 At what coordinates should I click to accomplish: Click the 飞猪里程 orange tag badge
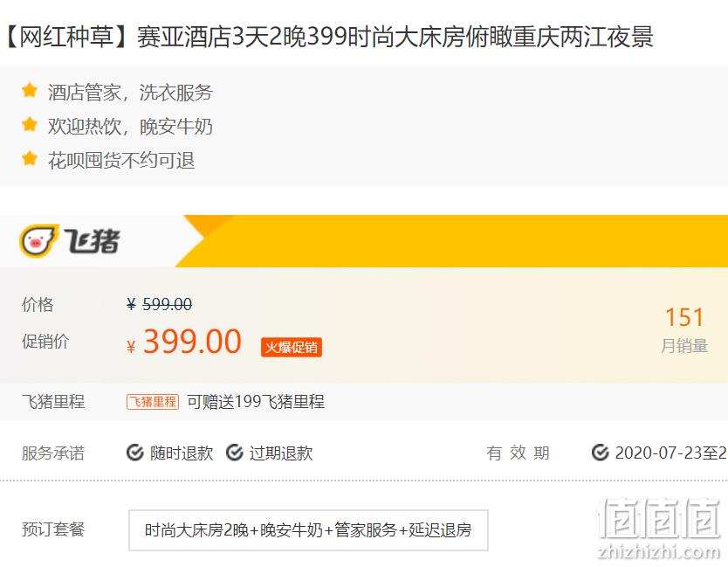click(x=153, y=402)
